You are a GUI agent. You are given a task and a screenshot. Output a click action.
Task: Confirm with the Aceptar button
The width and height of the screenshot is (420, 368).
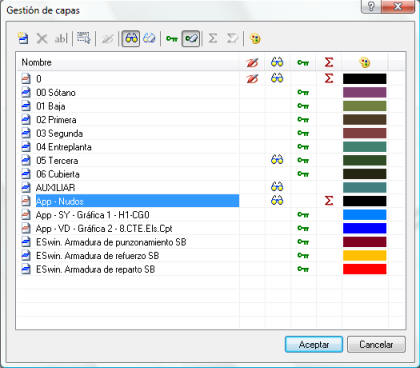click(314, 344)
